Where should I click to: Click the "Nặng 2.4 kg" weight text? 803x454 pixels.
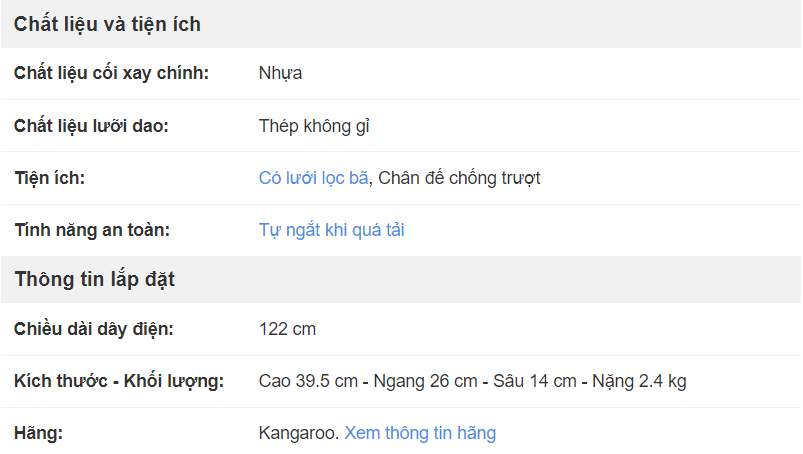(x=639, y=381)
